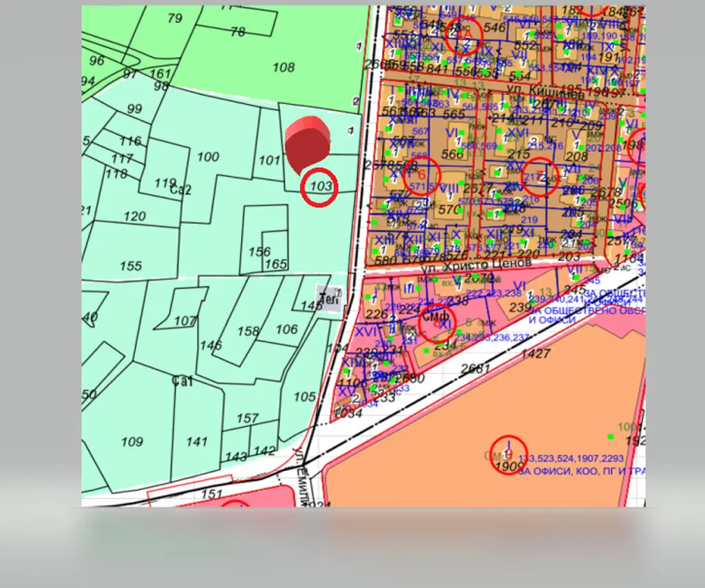Click the green square marker near 1001
This screenshot has width=705, height=588.
click(610, 437)
